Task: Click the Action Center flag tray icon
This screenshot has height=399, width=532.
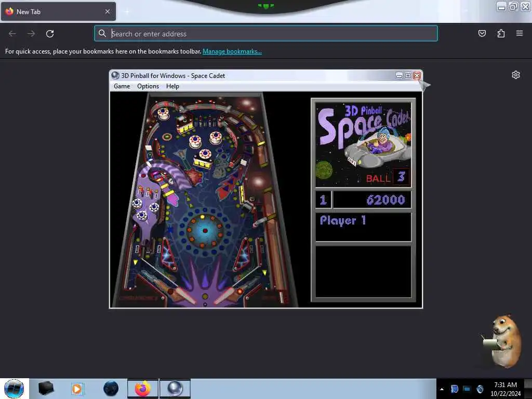Action: (x=454, y=389)
